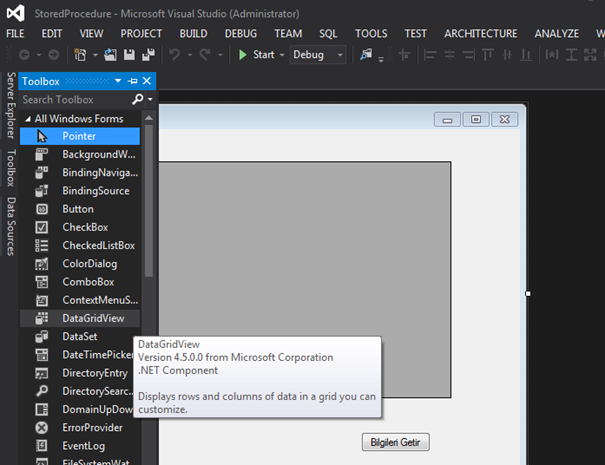
Task: Click the Align Centers layout icon
Action: [449, 55]
